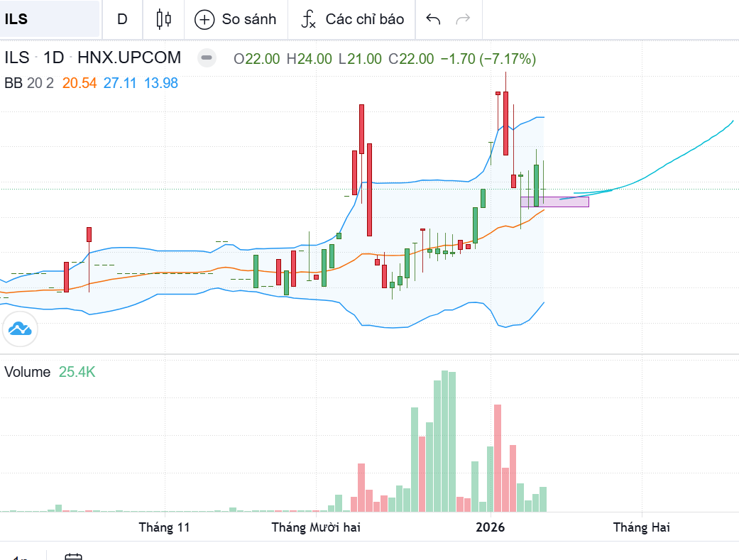Click the BB lower value 13.98

coord(160,83)
